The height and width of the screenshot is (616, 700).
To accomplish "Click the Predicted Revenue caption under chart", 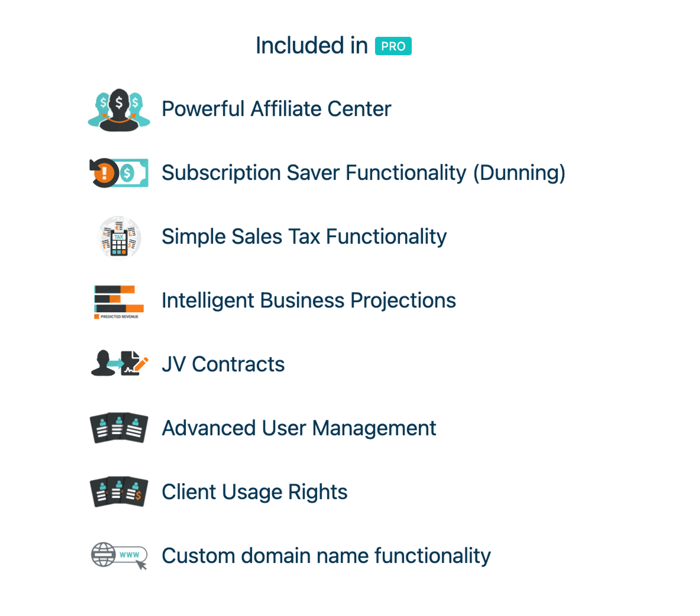I will (x=119, y=317).
